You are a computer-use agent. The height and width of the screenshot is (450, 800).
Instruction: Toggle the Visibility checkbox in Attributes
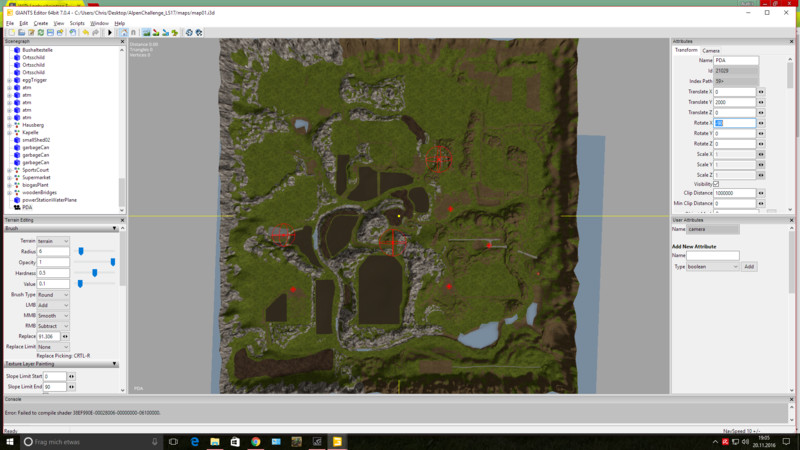pos(716,184)
